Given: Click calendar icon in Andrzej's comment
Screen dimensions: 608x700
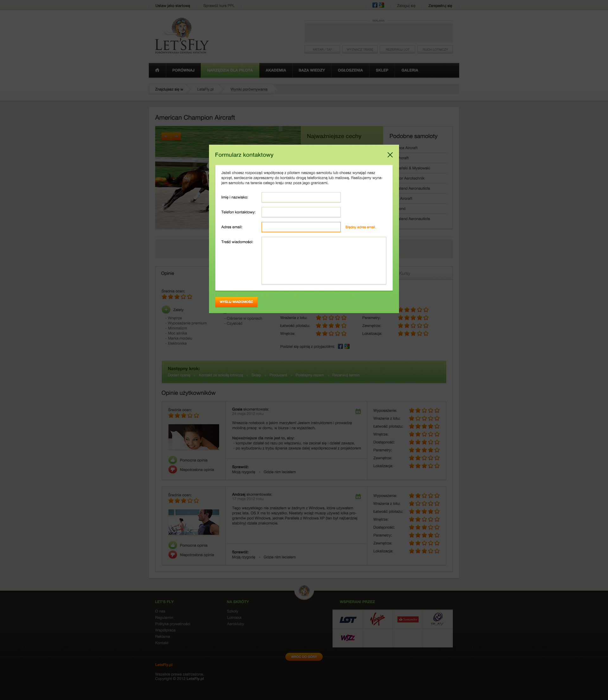Looking at the screenshot, I should 358,496.
